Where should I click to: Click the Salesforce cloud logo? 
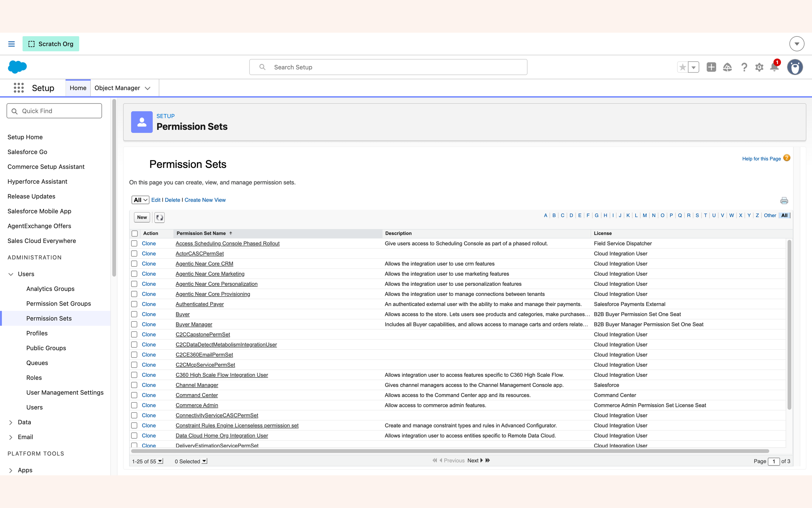point(17,67)
